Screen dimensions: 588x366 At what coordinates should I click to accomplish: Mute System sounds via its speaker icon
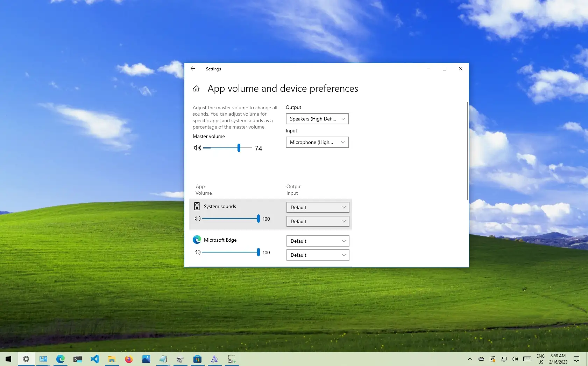click(197, 219)
